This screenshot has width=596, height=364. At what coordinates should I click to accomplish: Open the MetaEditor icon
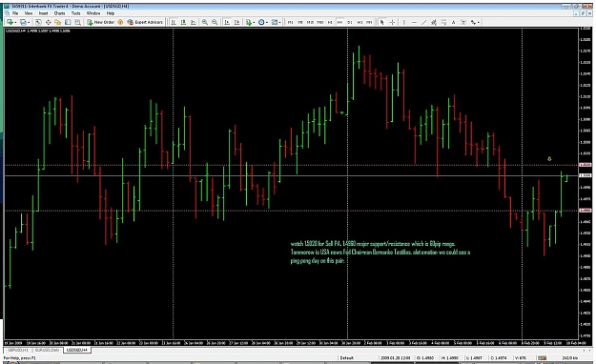pos(120,23)
